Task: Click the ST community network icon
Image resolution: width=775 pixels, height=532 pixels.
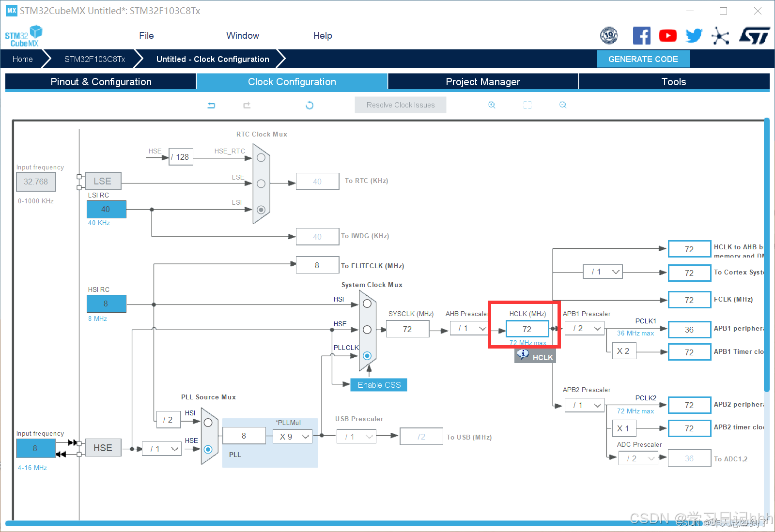Action: coord(720,36)
